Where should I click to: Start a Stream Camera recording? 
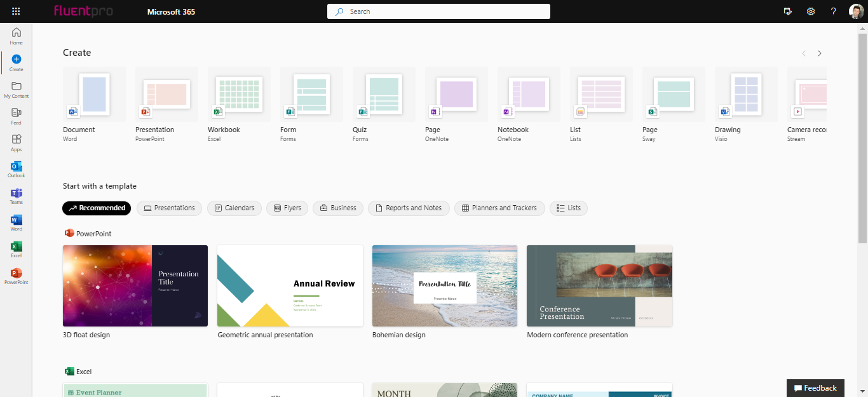[807, 105]
